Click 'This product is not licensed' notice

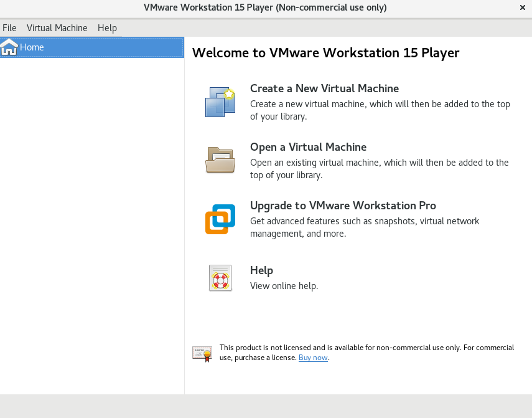point(366,353)
